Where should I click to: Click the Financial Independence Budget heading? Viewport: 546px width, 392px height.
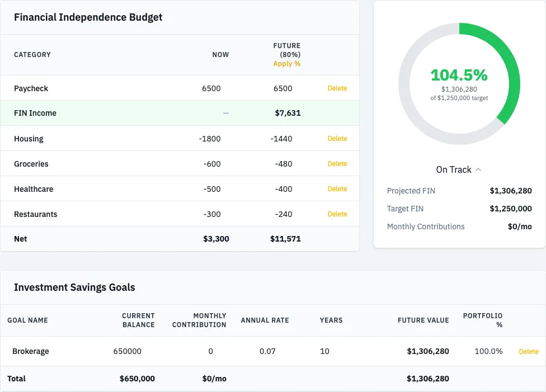pos(88,17)
